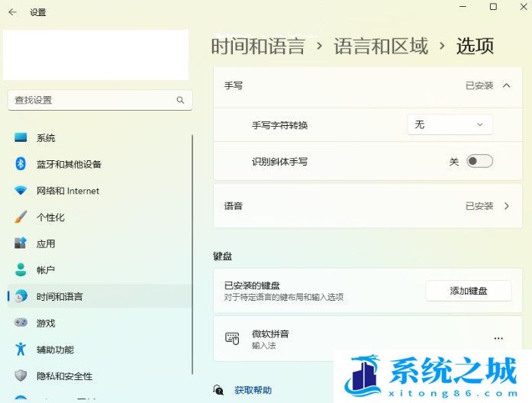Toggle 识别斜体手写 switch

pyautogui.click(x=479, y=161)
